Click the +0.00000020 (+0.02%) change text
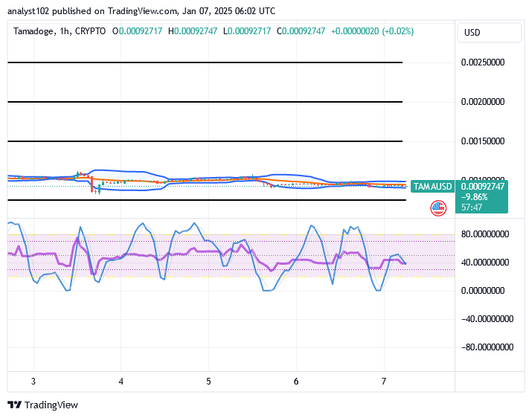The width and height of the screenshot is (532, 418). (373, 31)
